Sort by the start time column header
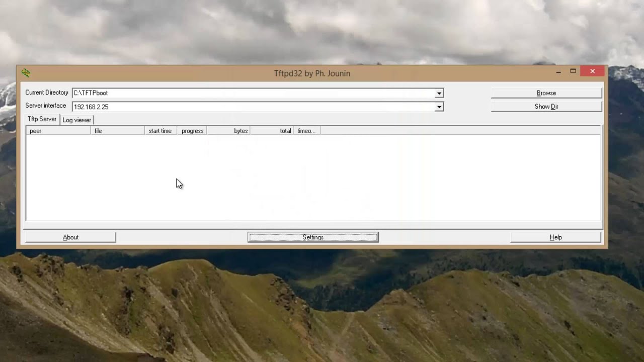 click(x=161, y=131)
